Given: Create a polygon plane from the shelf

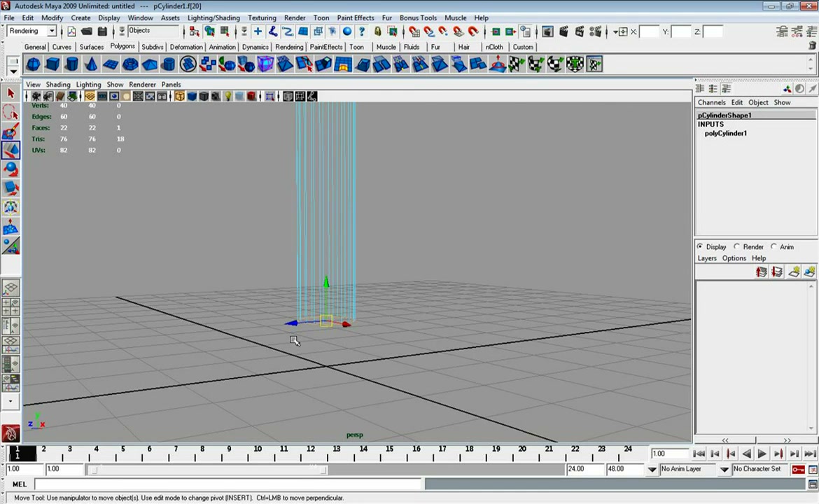Looking at the screenshot, I should tap(111, 64).
